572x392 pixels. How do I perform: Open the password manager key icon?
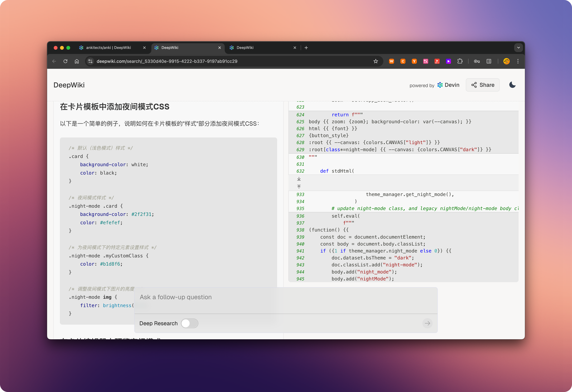pos(477,61)
